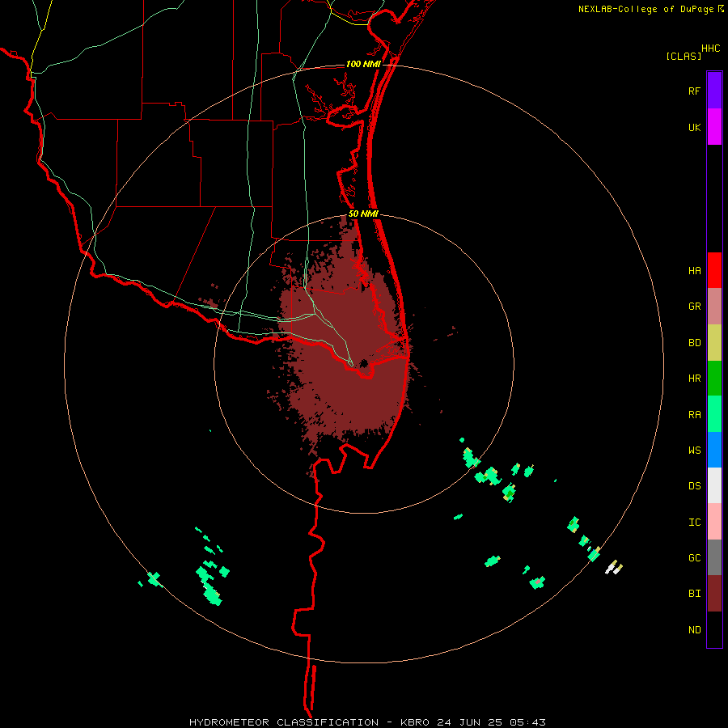This screenshot has width=728, height=728.
Task: Click the DS white legend swatch
Action: click(x=714, y=485)
